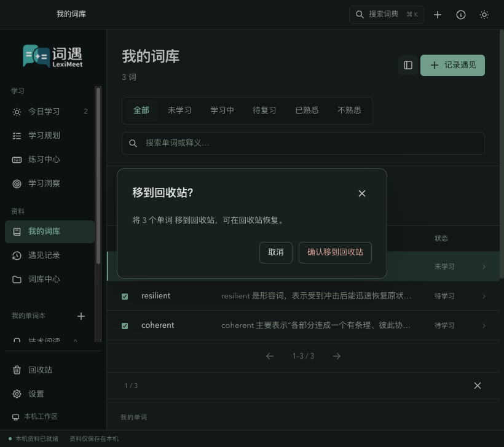Click the main content vertical scrollbar

pyautogui.click(x=502, y=154)
